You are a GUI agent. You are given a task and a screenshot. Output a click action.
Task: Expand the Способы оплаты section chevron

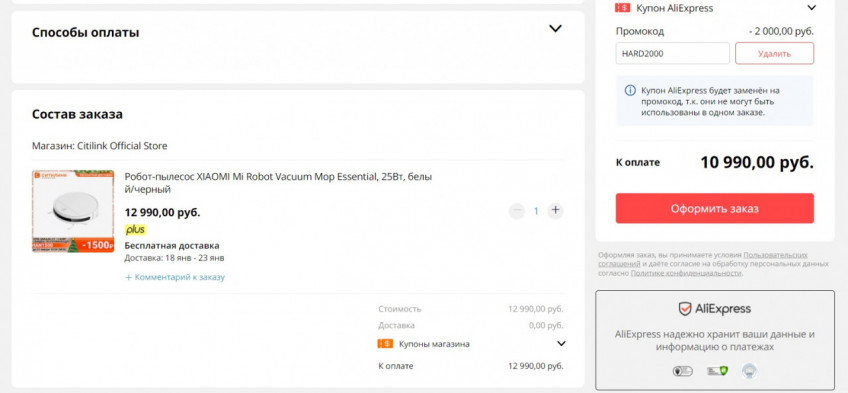coord(555,29)
